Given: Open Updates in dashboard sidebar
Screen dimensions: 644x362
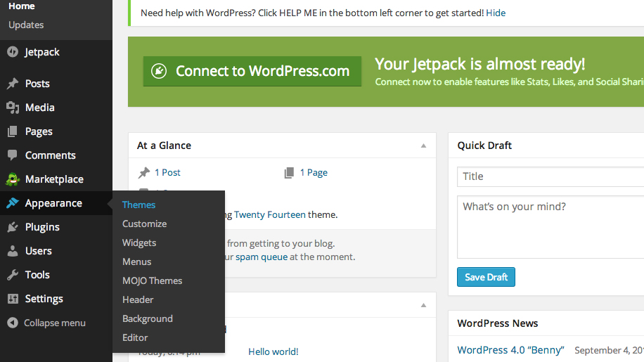Looking at the screenshot, I should click(x=26, y=25).
